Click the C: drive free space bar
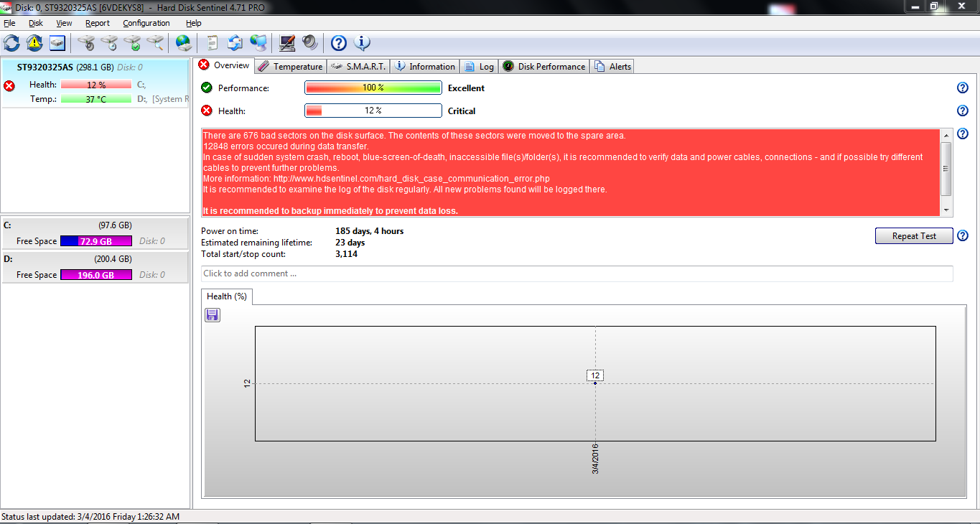 pos(95,241)
